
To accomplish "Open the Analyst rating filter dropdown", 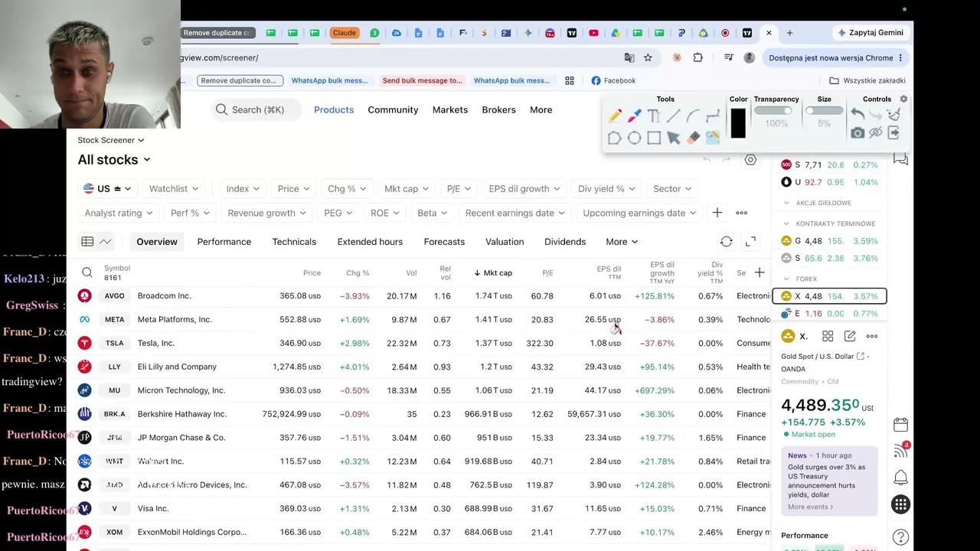I will pyautogui.click(x=119, y=213).
